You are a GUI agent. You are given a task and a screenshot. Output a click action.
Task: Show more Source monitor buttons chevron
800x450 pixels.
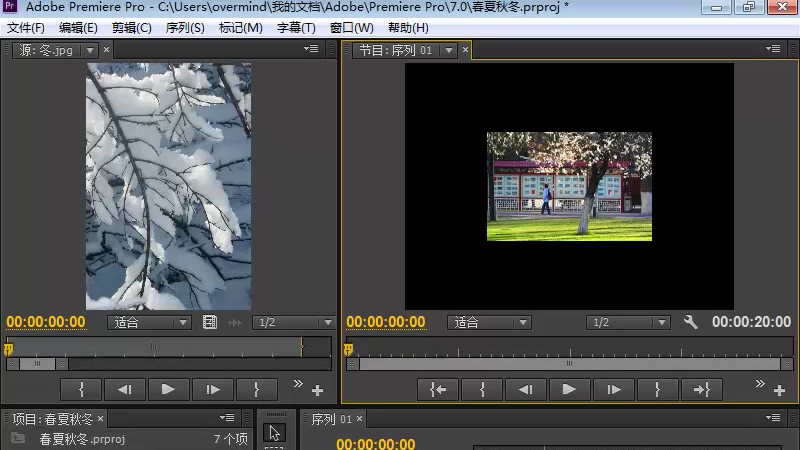point(298,384)
